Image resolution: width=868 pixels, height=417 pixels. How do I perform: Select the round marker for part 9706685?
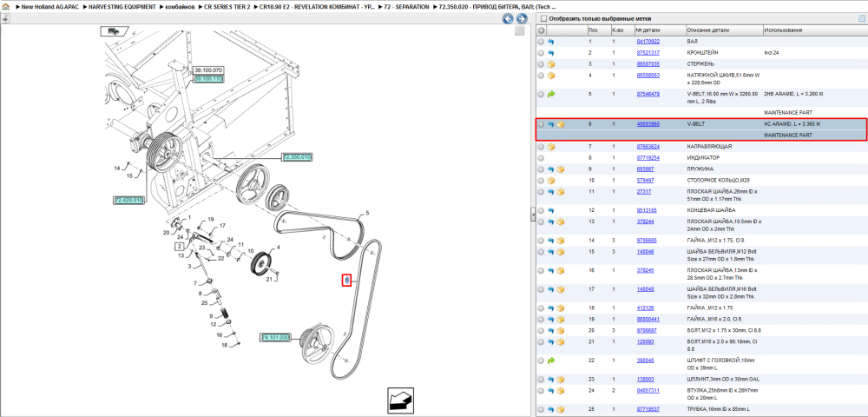click(542, 241)
